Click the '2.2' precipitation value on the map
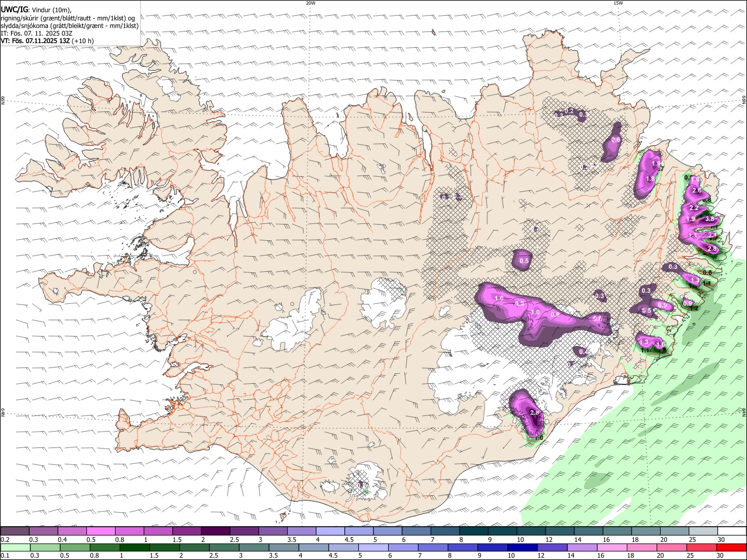747x560 pixels. [x=694, y=208]
